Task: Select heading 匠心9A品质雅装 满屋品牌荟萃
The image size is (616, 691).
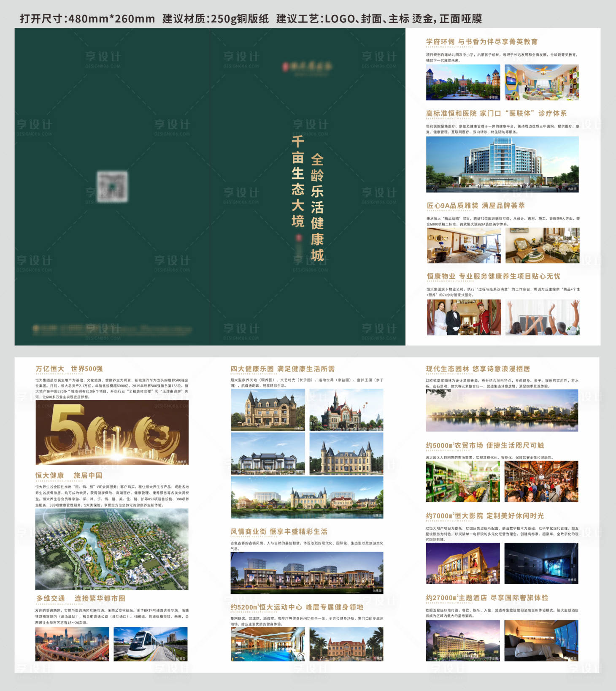Action: tap(476, 206)
